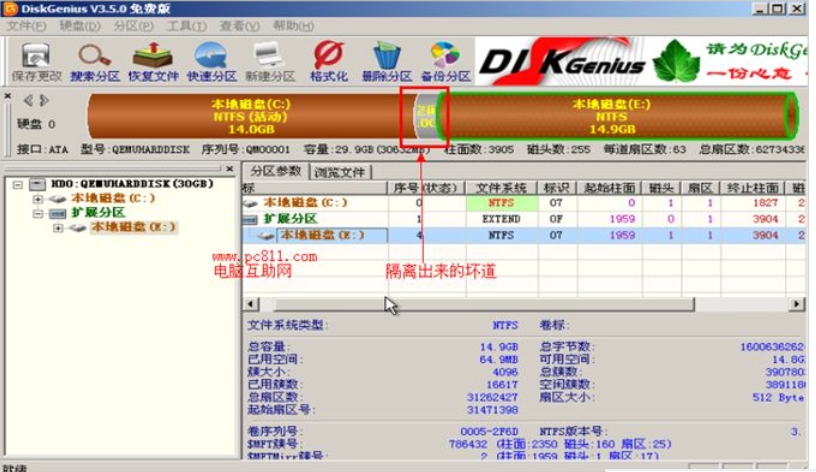This screenshot has height=472, width=816.
Task: Select the 本地磁盘(C:) row in partition table
Action: tap(305, 203)
